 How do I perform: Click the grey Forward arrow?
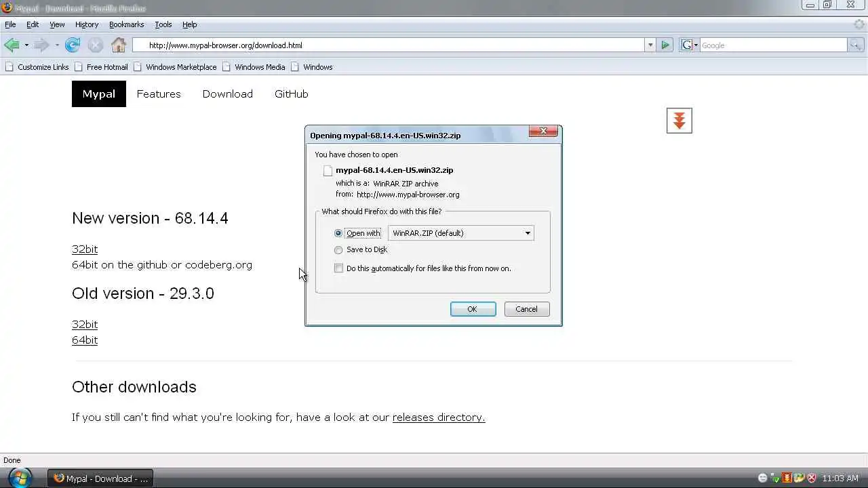(41, 45)
